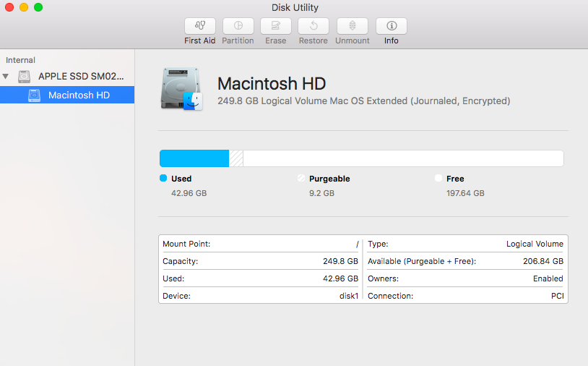Click the Purgeable legend label
588x366 pixels.
point(329,179)
